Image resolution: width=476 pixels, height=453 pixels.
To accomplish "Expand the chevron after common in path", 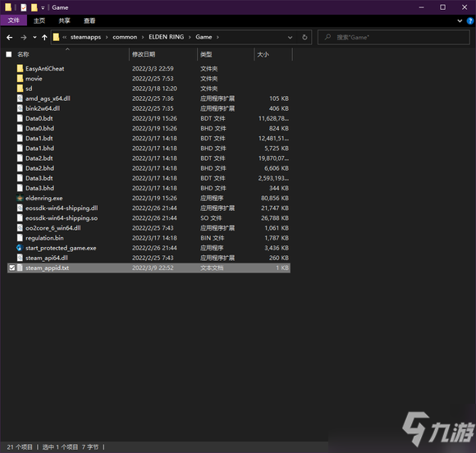I will 143,38.
